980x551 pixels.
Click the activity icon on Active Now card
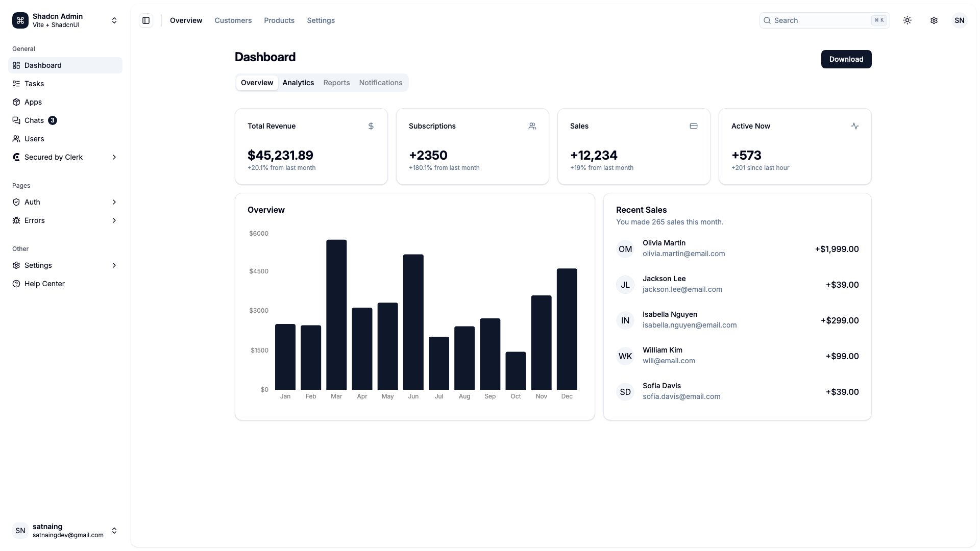[x=855, y=126]
